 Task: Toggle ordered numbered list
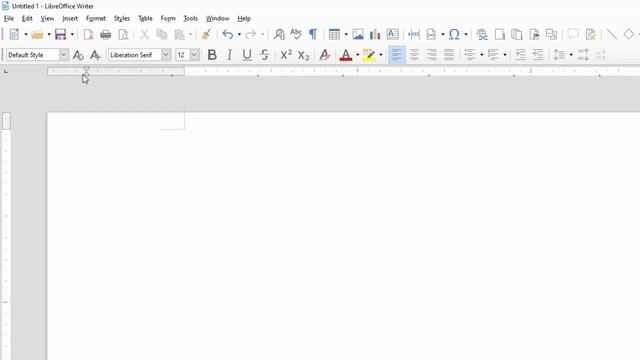(x=493, y=55)
